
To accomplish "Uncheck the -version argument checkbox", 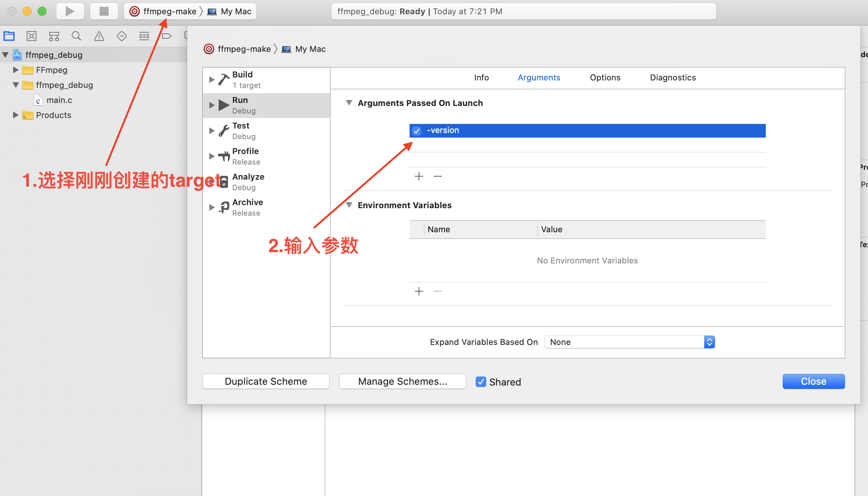I will coord(416,131).
